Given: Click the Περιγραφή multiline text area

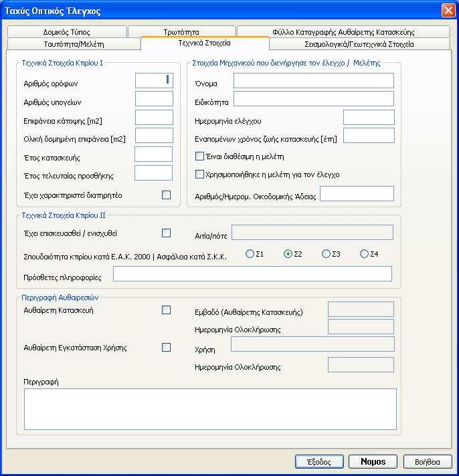Looking at the screenshot, I should [210, 409].
